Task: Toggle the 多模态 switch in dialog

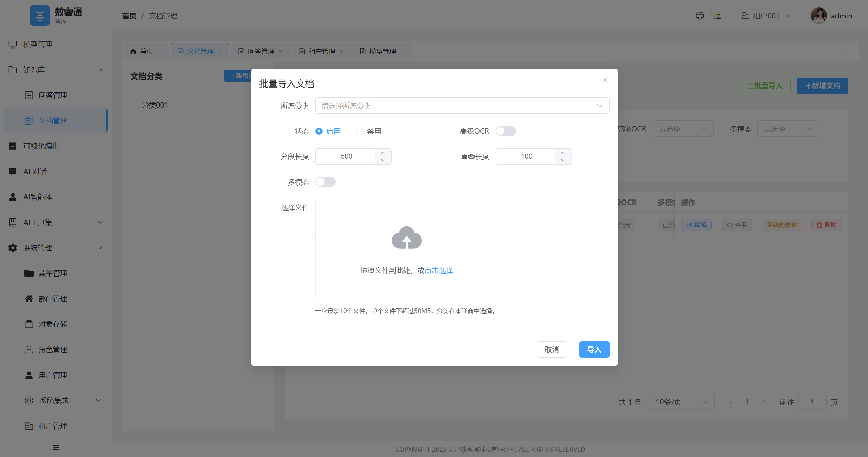Action: [325, 182]
